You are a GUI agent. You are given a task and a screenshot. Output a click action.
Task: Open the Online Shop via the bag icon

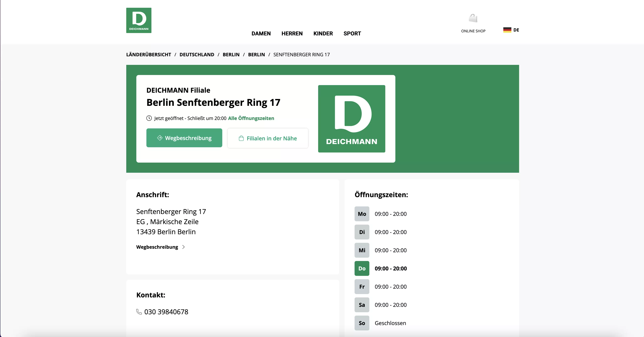click(x=473, y=18)
